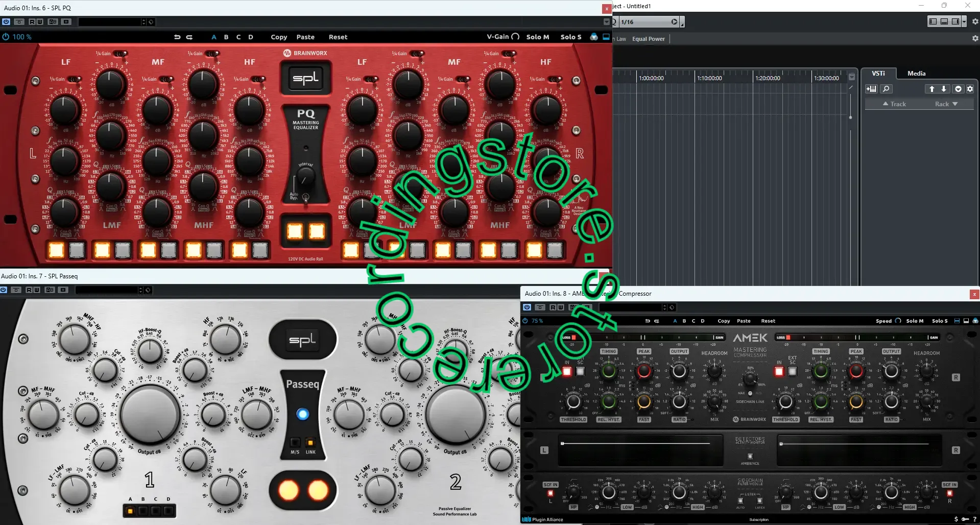Click the SPL logo badge on Passeq
The height and width of the screenshot is (525, 980).
(x=303, y=340)
